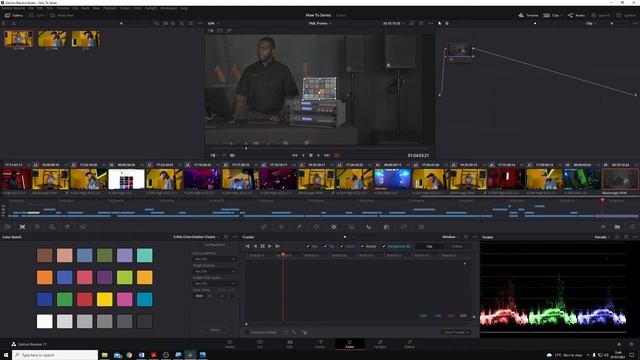This screenshot has height=360, width=640.
Task: Show the Keyframes panel icon
Action: (x=603, y=227)
